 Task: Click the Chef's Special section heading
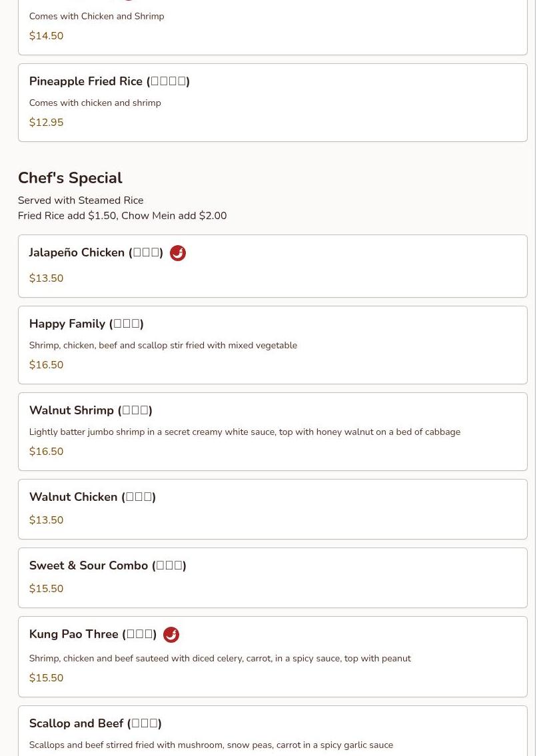click(x=70, y=178)
